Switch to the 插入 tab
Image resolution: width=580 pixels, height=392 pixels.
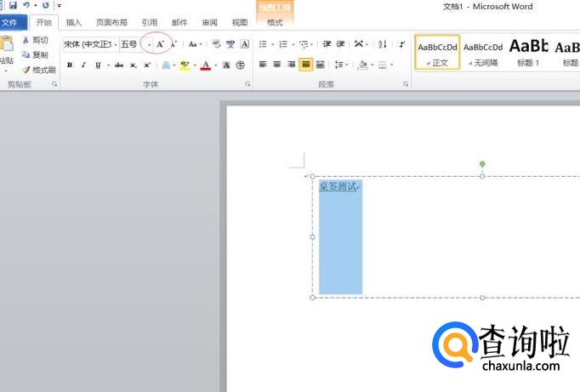[74, 23]
